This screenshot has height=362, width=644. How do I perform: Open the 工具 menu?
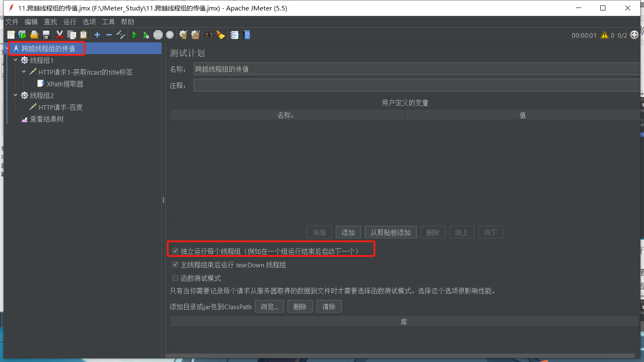[x=108, y=22]
